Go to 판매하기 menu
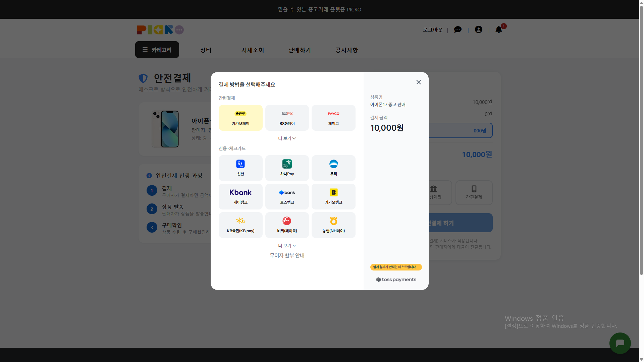Screen dimensions: 644x362 [x=300, y=50]
